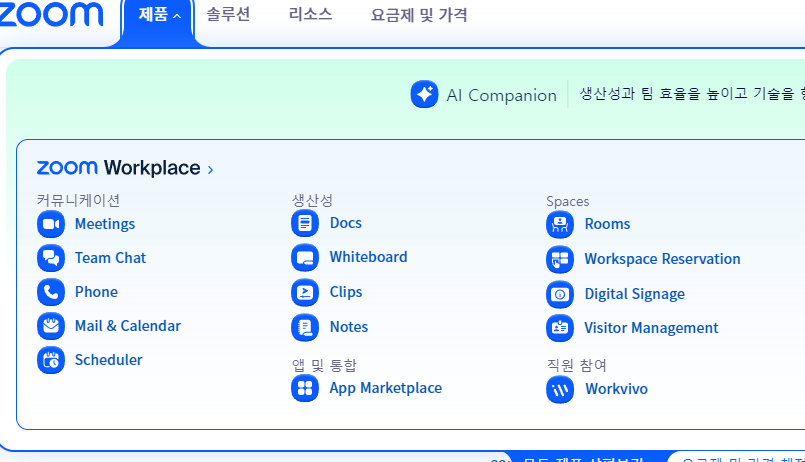Screen dimensions: 805x462
Task: Click the AI Companion label text
Action: pos(502,95)
